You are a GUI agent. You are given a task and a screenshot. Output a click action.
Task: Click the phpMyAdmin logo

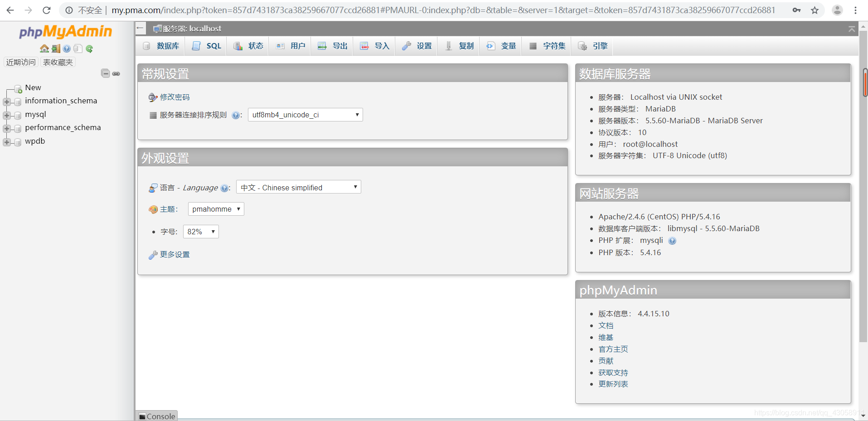[x=65, y=32]
